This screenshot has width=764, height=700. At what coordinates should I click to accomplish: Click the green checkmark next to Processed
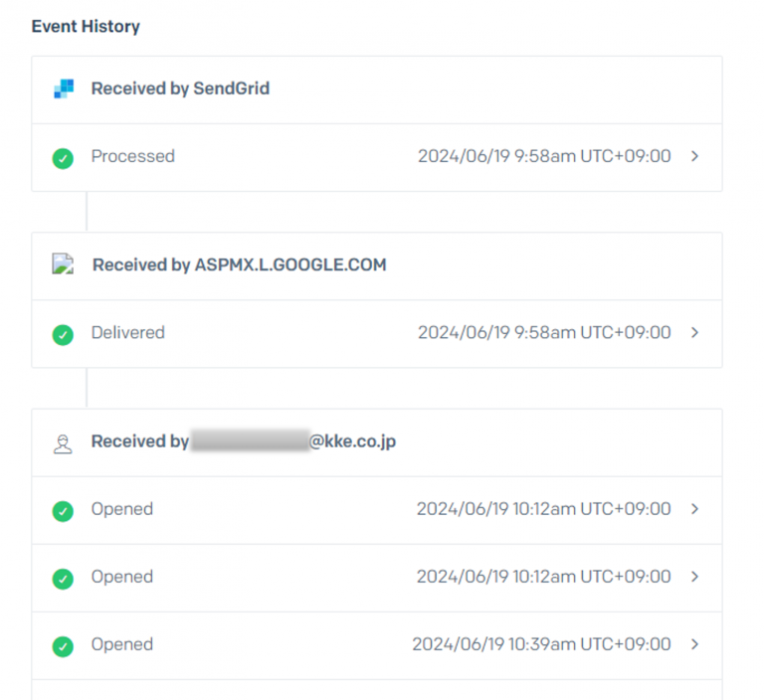tap(63, 158)
